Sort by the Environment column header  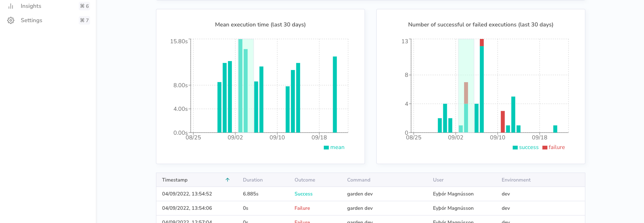[516, 180]
